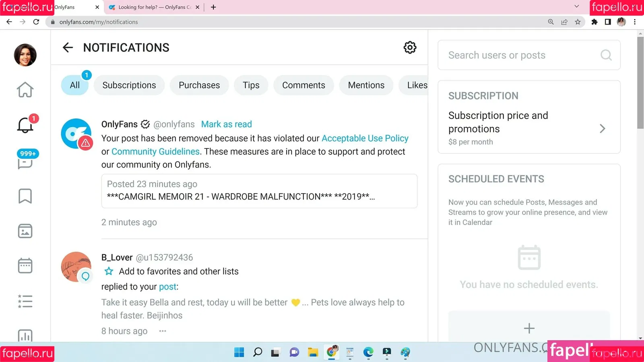Click the browser back button
The height and width of the screenshot is (362, 644).
pos(9,22)
